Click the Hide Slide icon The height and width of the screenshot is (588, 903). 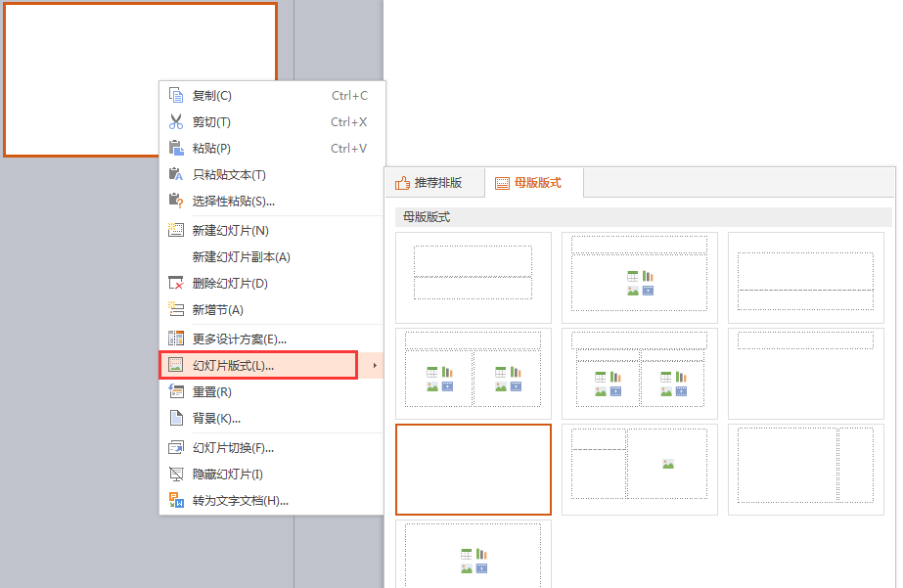coord(176,474)
